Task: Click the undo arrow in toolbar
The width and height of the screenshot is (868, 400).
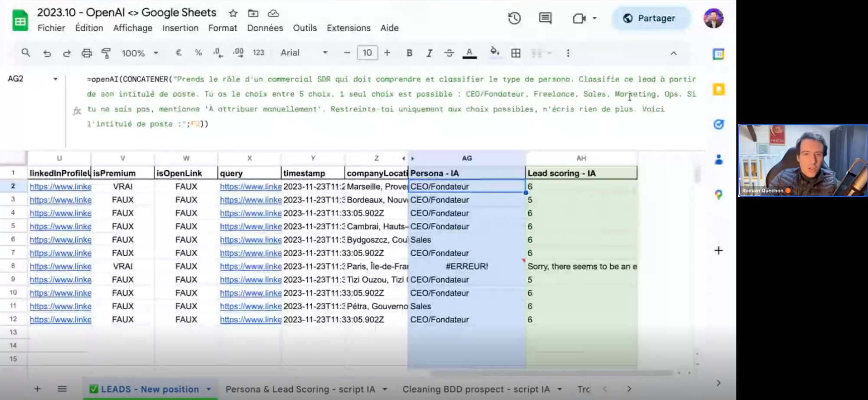Action: click(47, 53)
